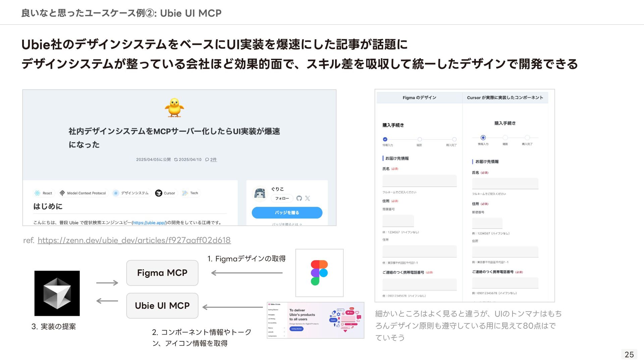Select the 確認 step circle in Figma design

click(420, 139)
